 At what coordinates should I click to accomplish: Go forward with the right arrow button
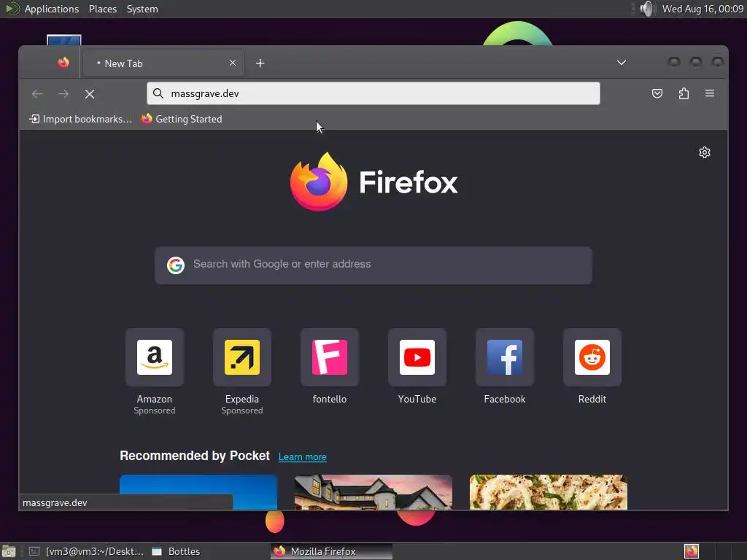pyautogui.click(x=63, y=94)
